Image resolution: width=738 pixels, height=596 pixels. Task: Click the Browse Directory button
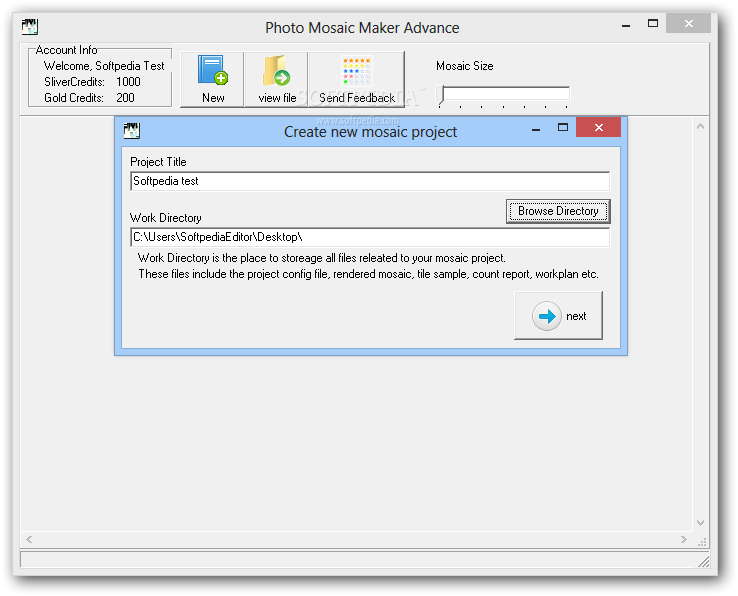pos(558,211)
